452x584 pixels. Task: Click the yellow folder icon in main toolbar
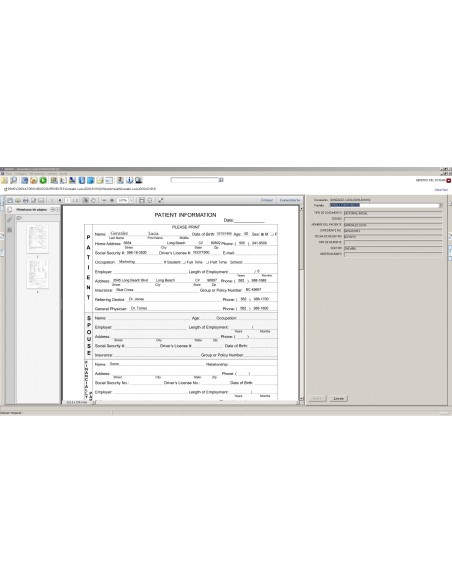[4, 181]
